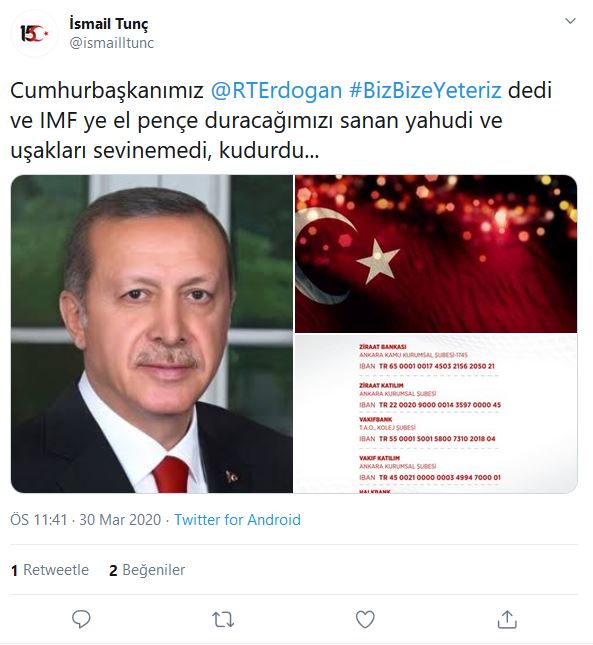Viewport: 593px width, 645px height.
Task: View the 2 Beğeniler list
Action: coord(147,570)
